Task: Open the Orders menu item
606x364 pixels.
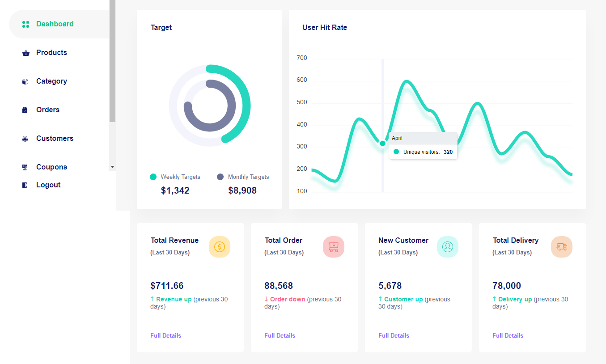Action: 59,110
